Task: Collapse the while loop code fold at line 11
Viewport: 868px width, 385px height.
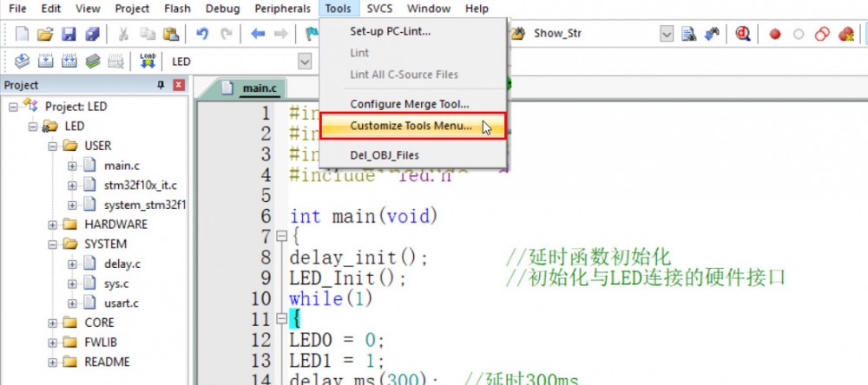Action: click(x=281, y=318)
